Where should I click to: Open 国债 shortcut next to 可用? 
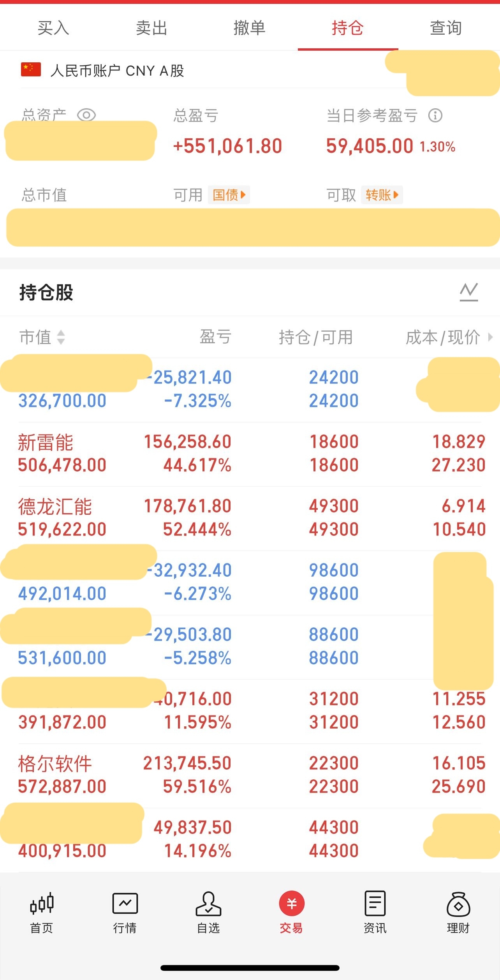(x=229, y=195)
